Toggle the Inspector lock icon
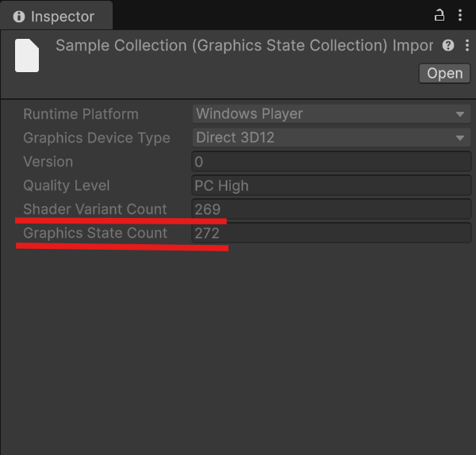The image size is (476, 455). (439, 15)
